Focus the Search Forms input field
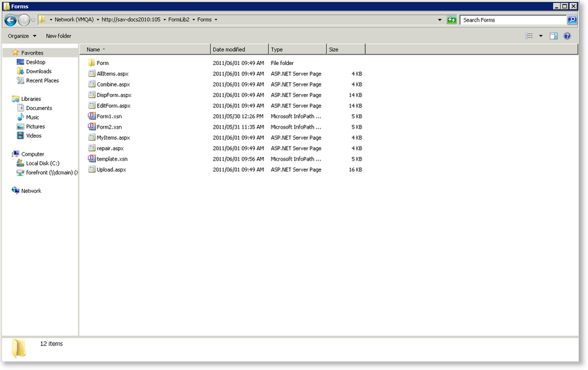Image resolution: width=588 pixels, height=370 pixels. pos(513,20)
